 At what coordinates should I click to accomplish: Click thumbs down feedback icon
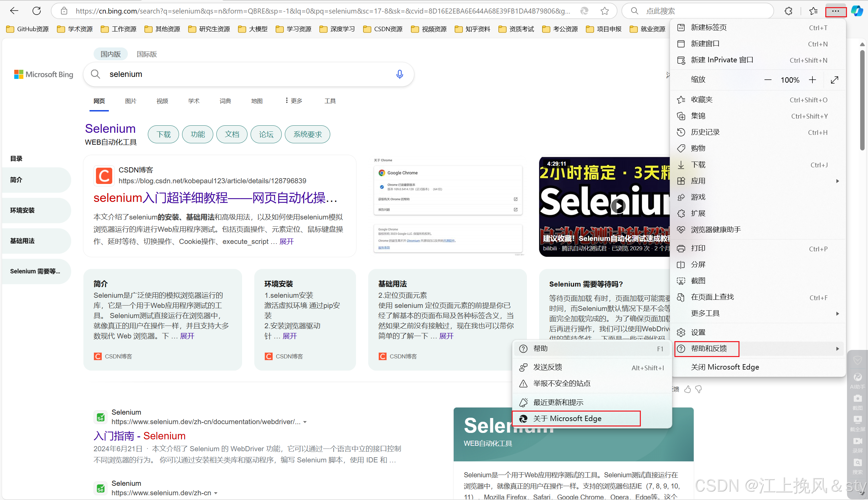698,389
